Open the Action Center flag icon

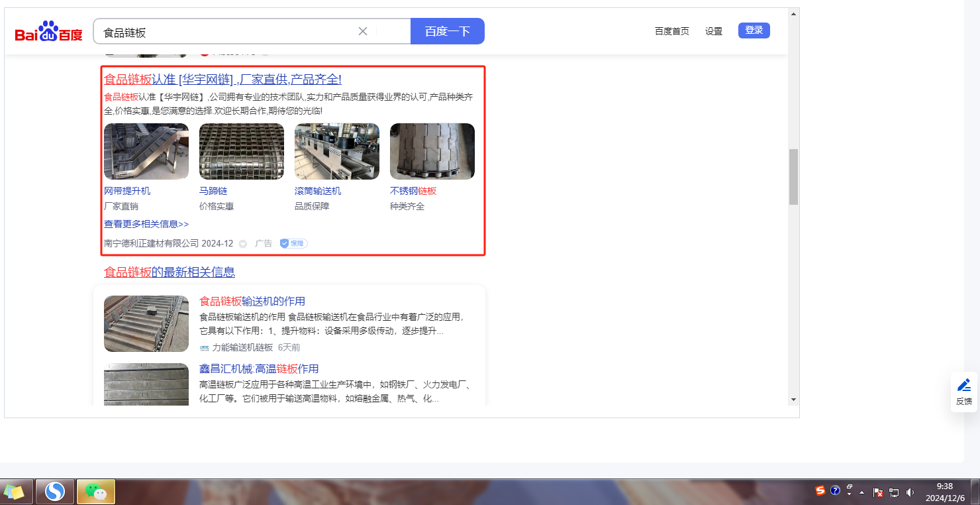[x=878, y=492]
